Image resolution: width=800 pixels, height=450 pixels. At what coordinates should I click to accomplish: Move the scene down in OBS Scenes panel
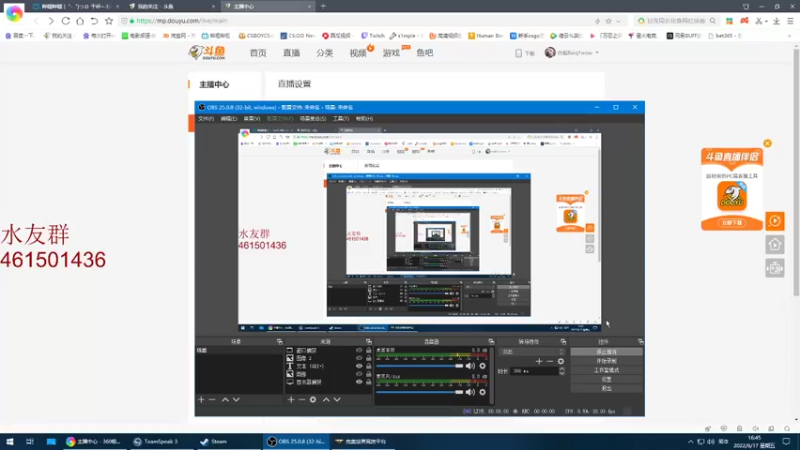[236, 399]
